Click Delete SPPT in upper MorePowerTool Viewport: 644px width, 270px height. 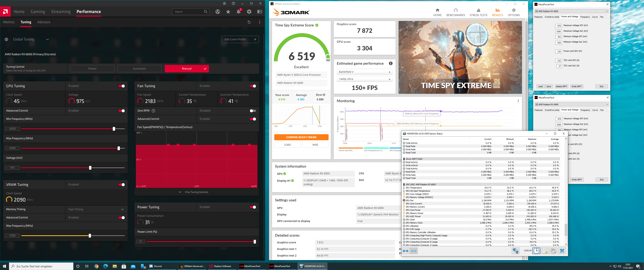point(561,86)
